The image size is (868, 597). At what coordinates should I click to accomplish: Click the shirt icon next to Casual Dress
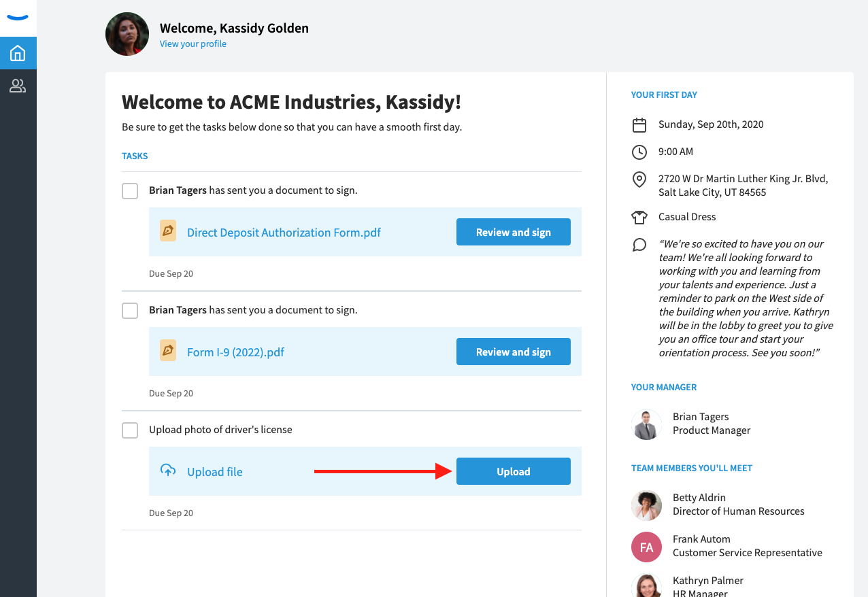(x=639, y=218)
